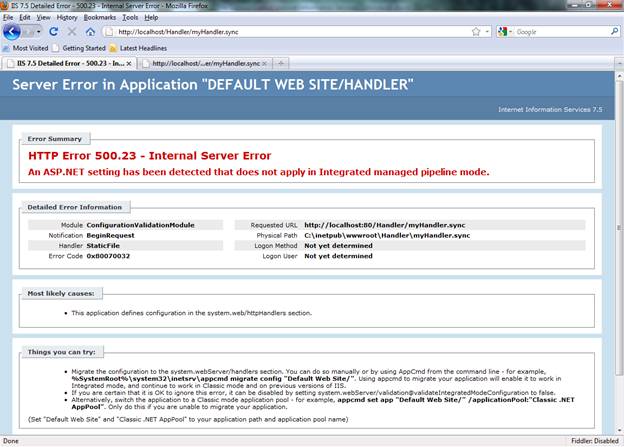Click the HTTP Error 500.23 heading
Viewport: 624px width, 447px height.
(150, 156)
